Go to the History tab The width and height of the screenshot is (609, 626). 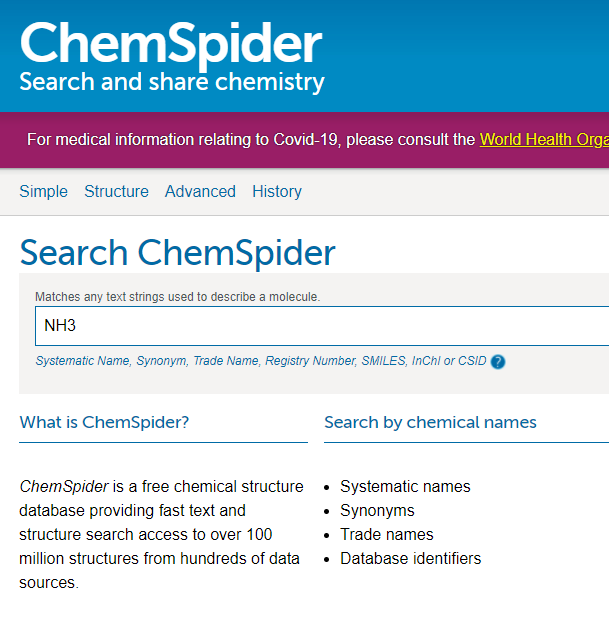(x=277, y=191)
